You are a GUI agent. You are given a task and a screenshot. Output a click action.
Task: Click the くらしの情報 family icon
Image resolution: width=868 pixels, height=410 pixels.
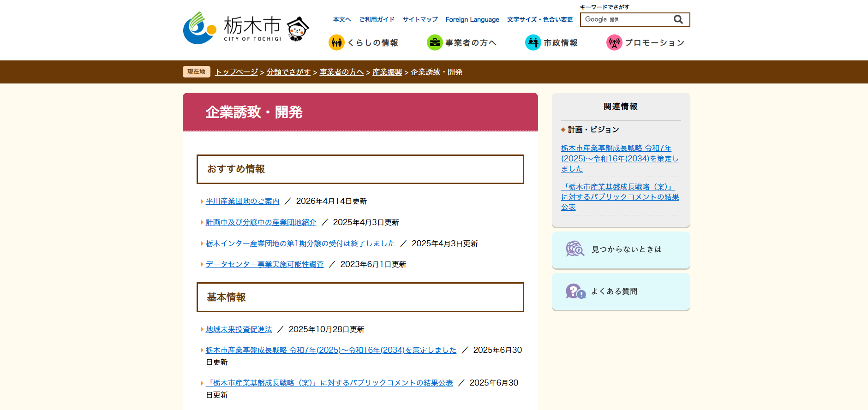coord(336,42)
